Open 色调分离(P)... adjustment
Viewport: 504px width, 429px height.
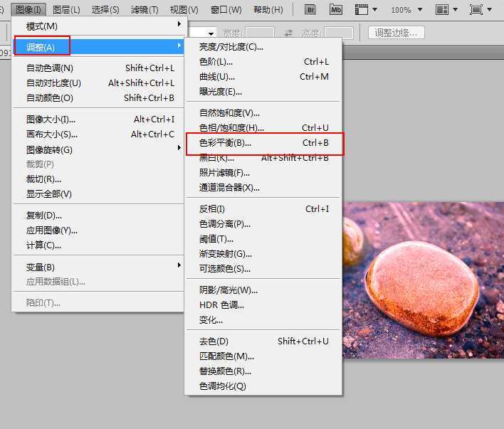click(x=263, y=224)
